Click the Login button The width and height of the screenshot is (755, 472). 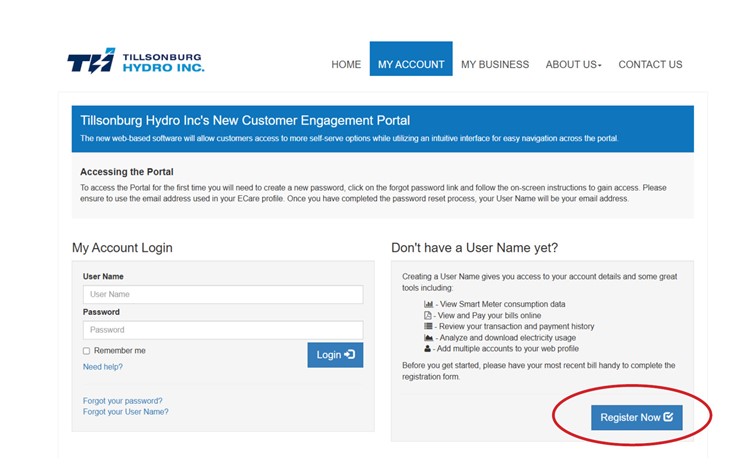(x=335, y=355)
